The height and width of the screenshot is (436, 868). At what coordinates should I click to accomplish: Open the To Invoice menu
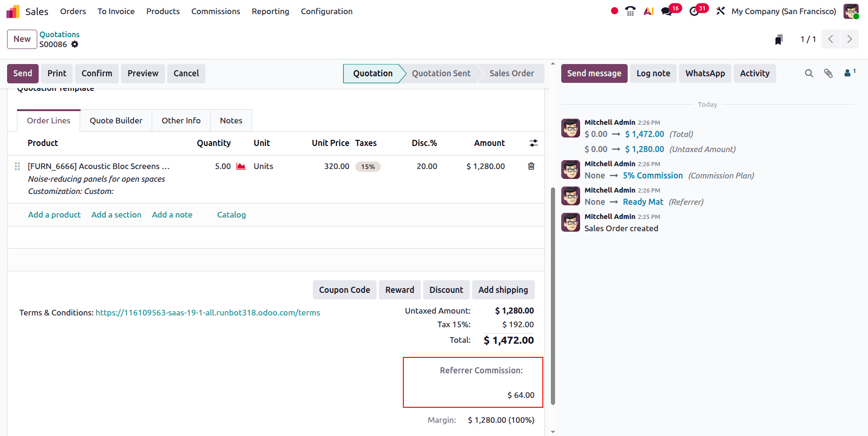click(116, 11)
